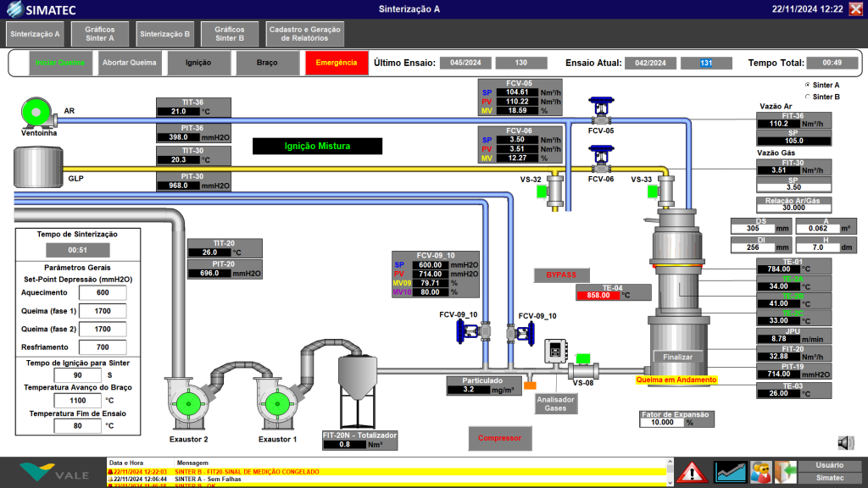Click the Aquecimento set-point field
868x488 pixels.
[102, 292]
